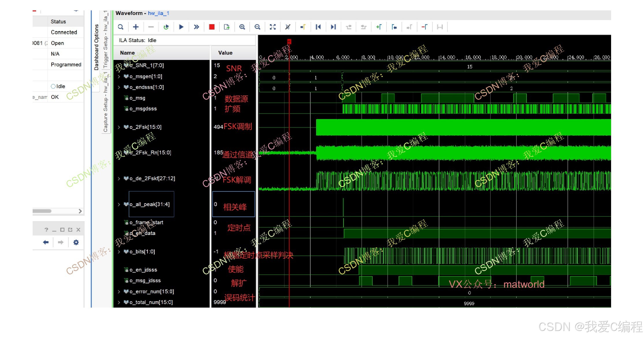Run trigger for this ILA core
Image resolution: width=644 pixels, height=337 pixels.
[181, 27]
